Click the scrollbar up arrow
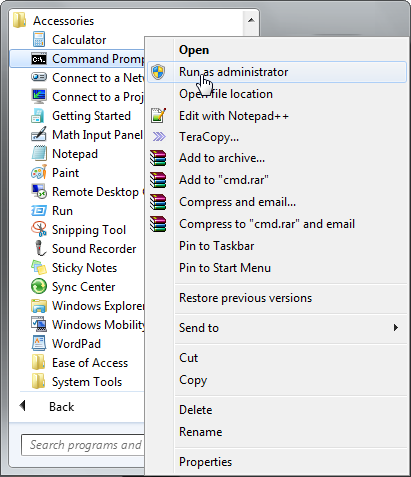 251,20
